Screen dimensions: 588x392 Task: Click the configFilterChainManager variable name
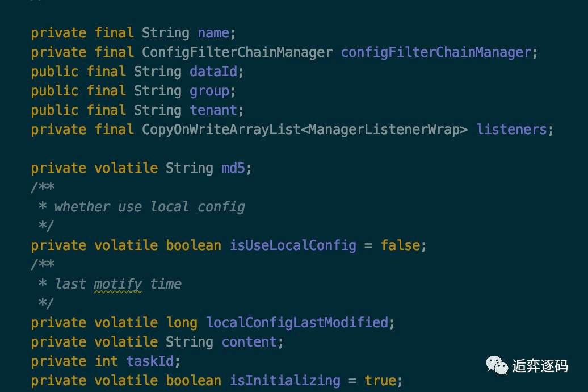click(436, 53)
